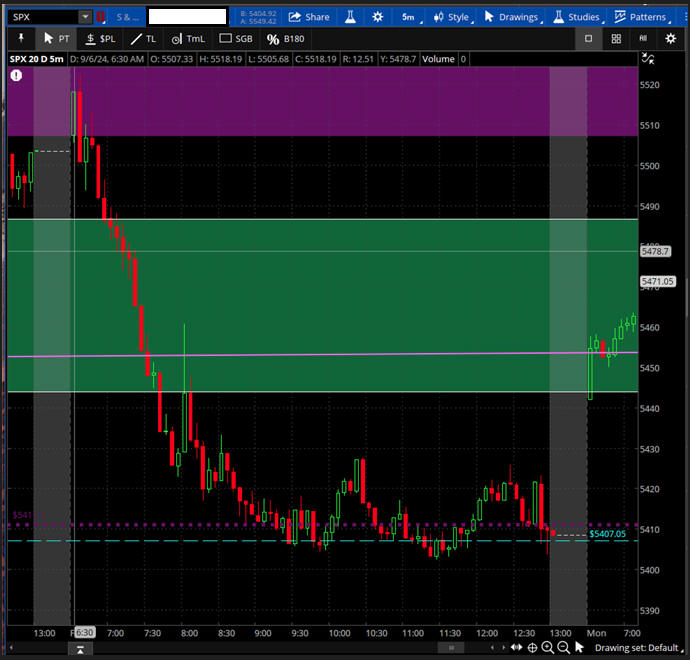Switch to four-grid chart layout
The height and width of the screenshot is (660, 690).
click(615, 38)
